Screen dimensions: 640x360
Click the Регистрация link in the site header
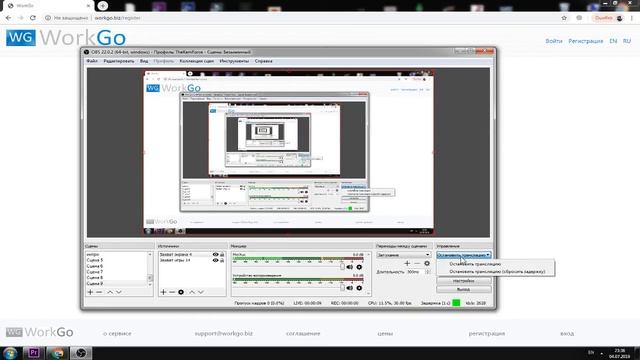(x=586, y=41)
